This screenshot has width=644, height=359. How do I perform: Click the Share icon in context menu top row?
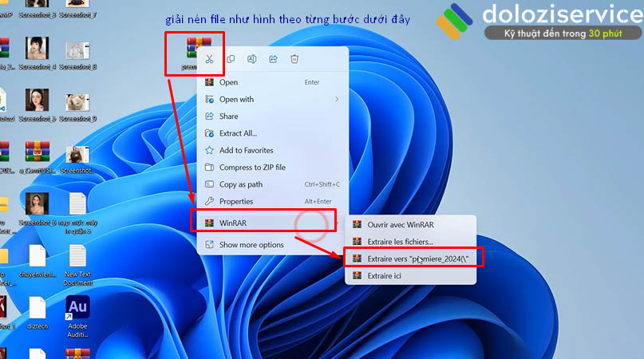click(x=273, y=59)
